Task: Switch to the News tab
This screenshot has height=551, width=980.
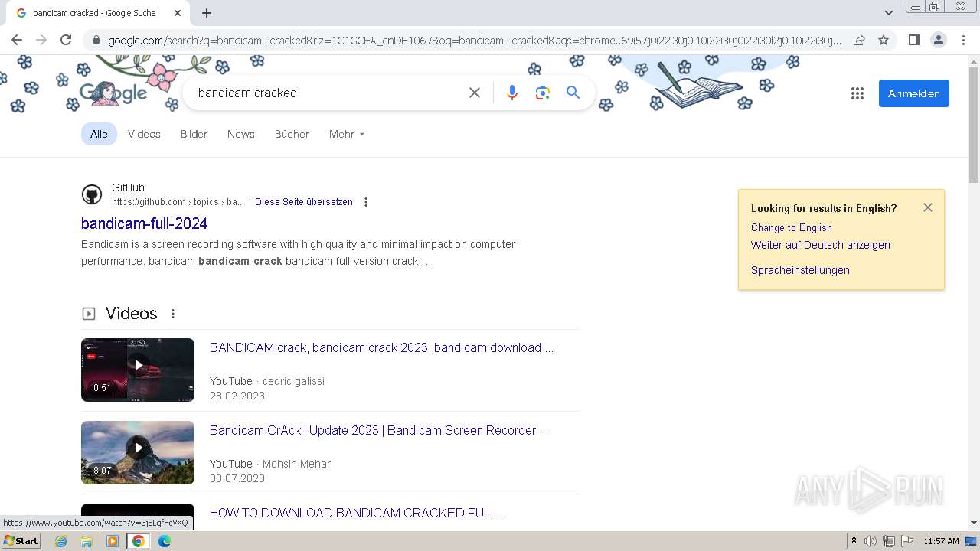Action: click(x=240, y=134)
